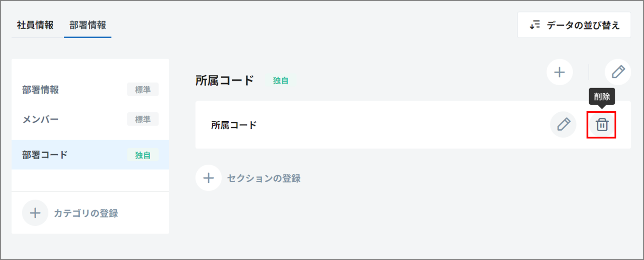Switch to the 社員情報 tab
This screenshot has height=260, width=644.
pos(35,25)
